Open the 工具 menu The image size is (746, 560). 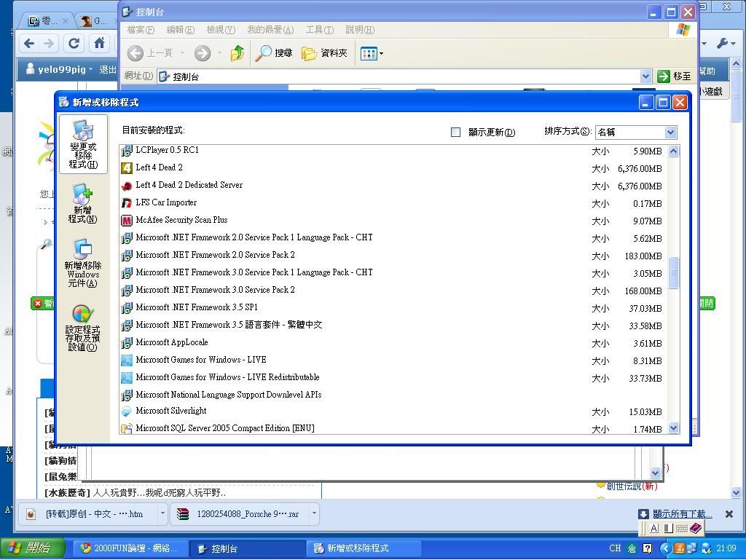click(319, 30)
